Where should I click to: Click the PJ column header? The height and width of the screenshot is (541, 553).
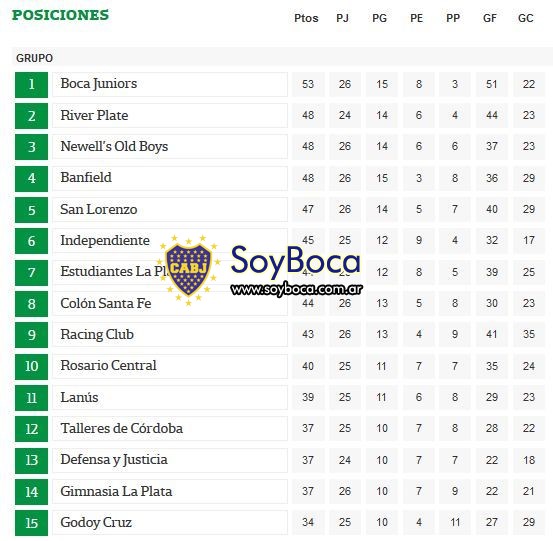click(x=342, y=18)
